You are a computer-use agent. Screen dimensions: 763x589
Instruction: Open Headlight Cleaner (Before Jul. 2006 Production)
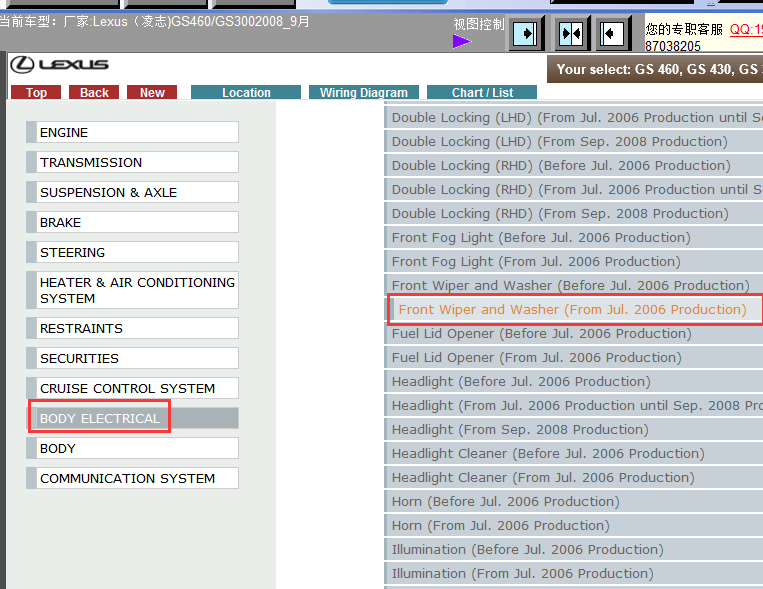click(574, 454)
